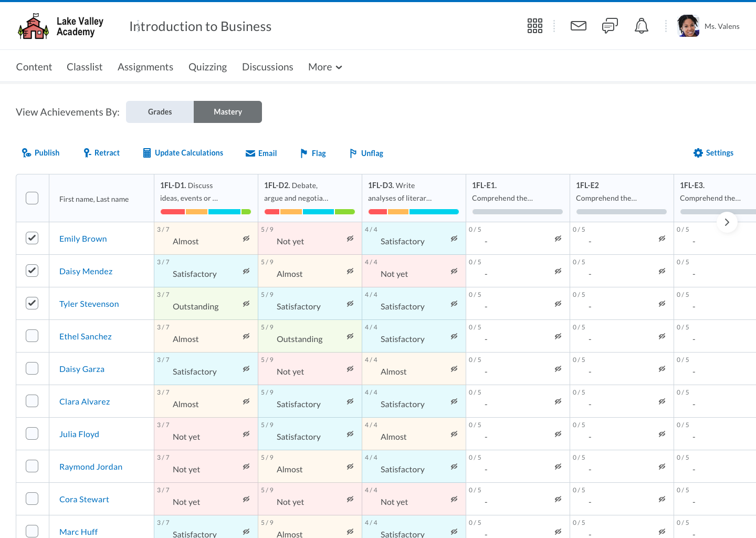756x538 pixels.
Task: Check Ethel Sanchez's row checkbox
Action: coord(32,335)
